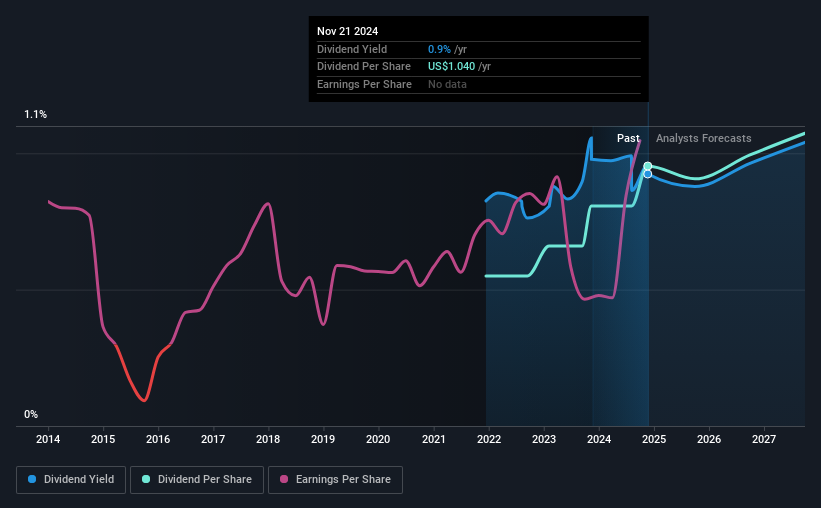Click the pink Earnings Per Share legend dot
821x508 pixels.
(x=284, y=479)
